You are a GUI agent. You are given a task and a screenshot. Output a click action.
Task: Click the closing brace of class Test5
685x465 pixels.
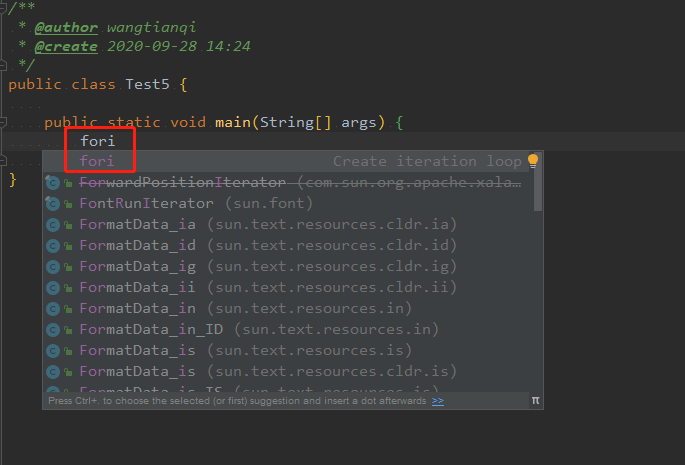coord(13,180)
